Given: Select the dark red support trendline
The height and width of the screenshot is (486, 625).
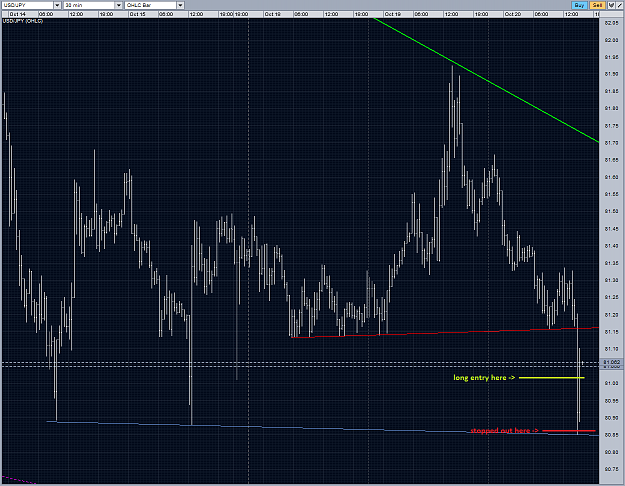Looking at the screenshot, I should pyautogui.click(x=445, y=333).
